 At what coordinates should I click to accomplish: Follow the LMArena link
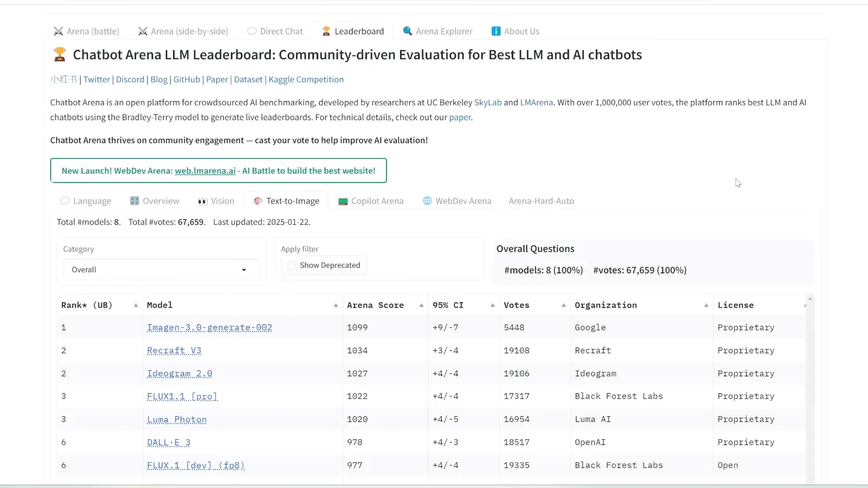[x=537, y=103]
